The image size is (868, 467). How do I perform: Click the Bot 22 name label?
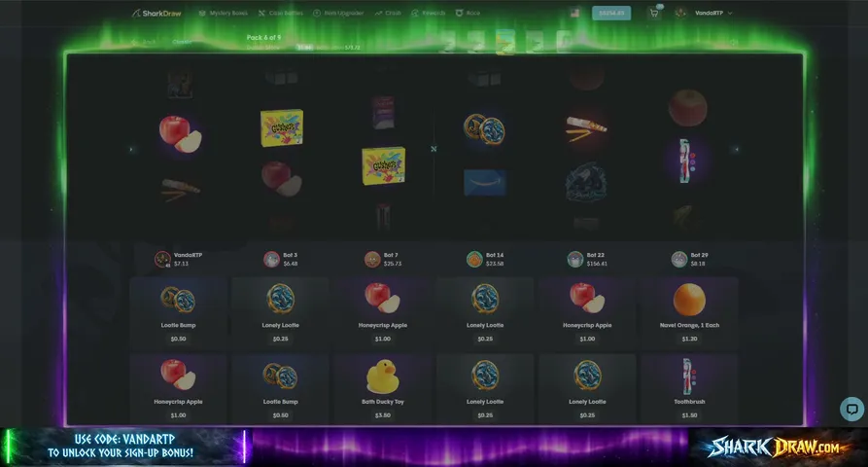[596, 255]
